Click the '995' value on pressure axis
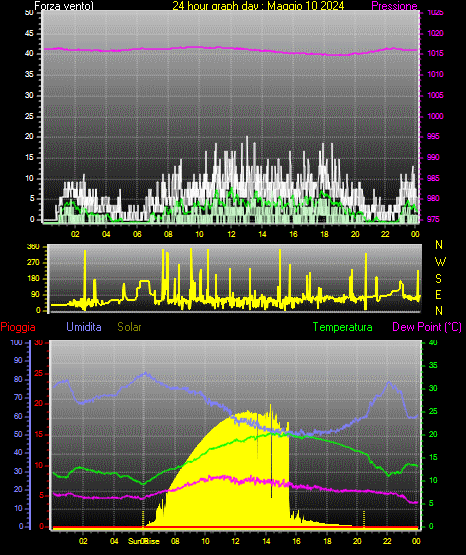The width and height of the screenshot is (466, 555). click(433, 137)
